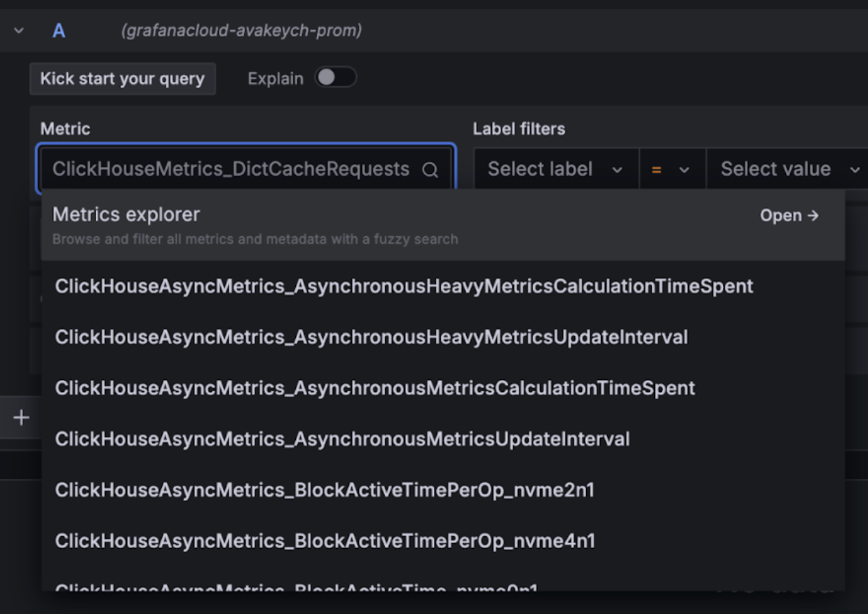Click the Metric search input field
Viewport: 868px width, 614px height.
point(231,169)
